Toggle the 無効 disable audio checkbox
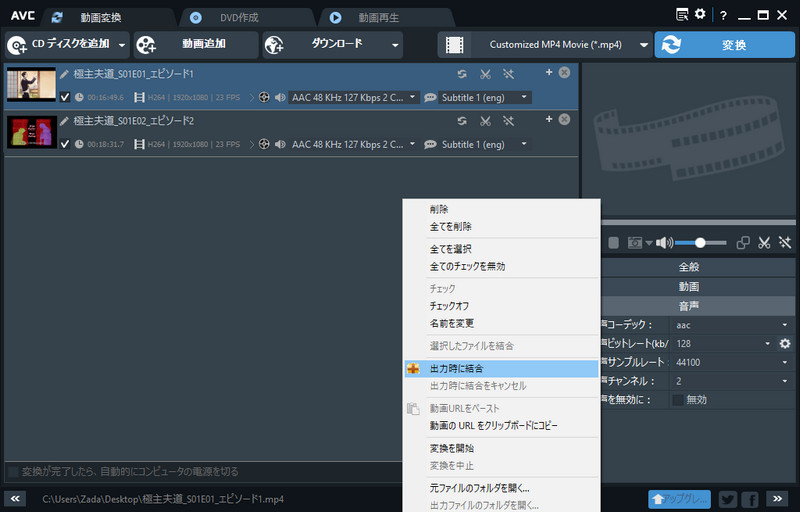Screen dimensions: 800x512 [678, 400]
